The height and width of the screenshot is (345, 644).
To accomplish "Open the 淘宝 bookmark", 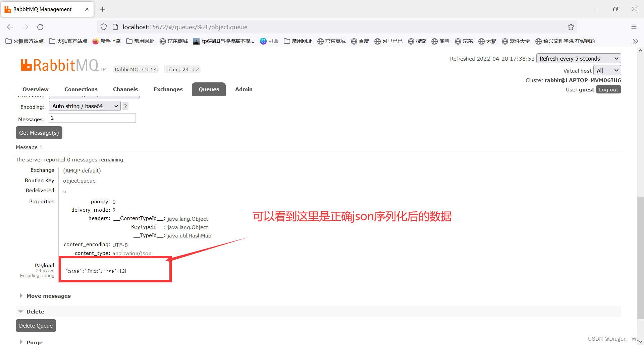I will point(440,41).
